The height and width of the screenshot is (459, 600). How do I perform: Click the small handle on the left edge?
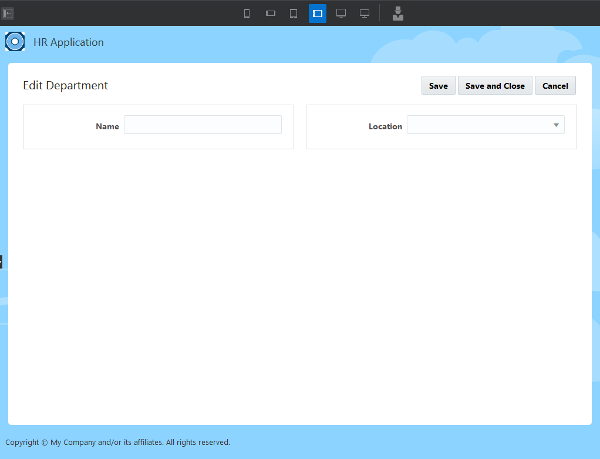tap(1, 262)
